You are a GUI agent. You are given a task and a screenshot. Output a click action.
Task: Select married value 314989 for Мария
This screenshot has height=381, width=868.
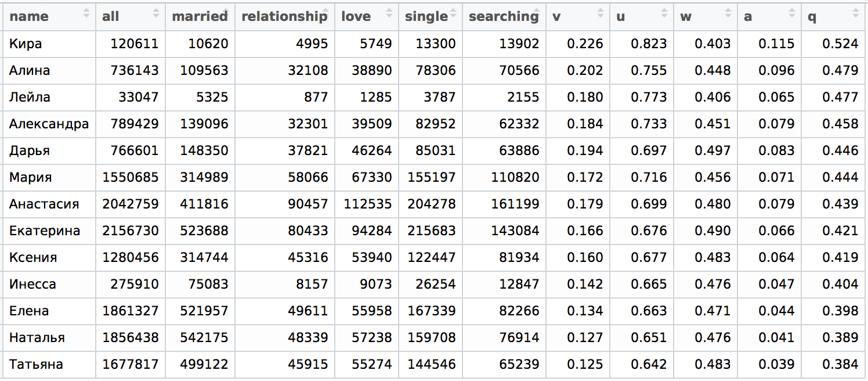200,177
